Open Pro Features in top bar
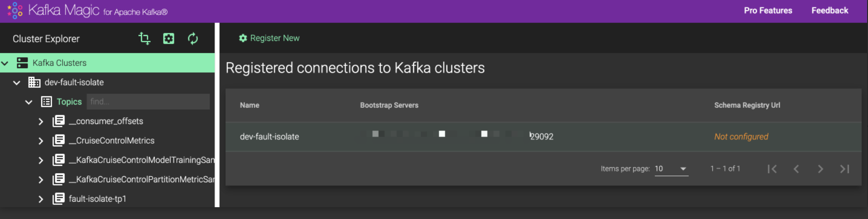This screenshot has width=868, height=219. 768,10
